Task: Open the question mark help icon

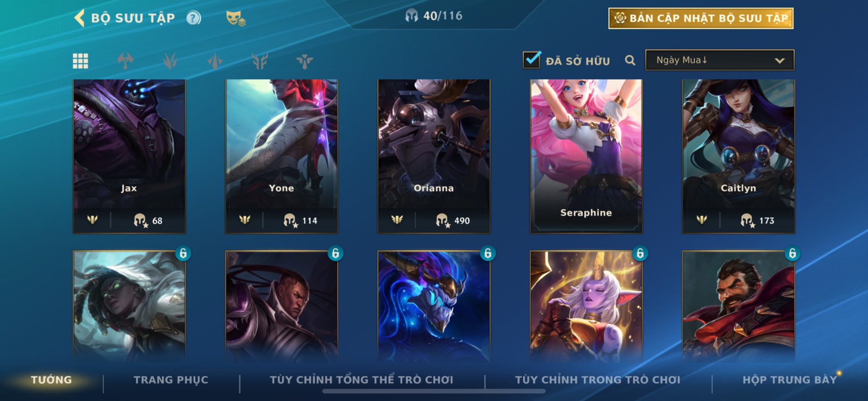Action: 193,18
